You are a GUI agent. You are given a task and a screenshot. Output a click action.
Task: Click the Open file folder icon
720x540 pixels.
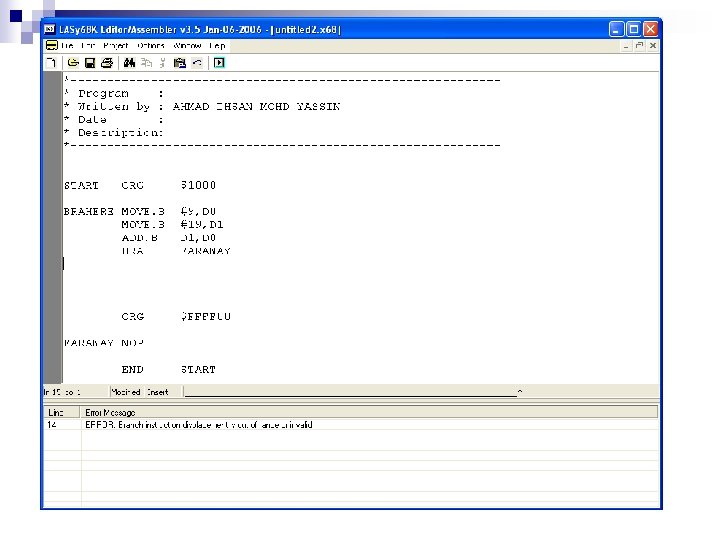click(x=73, y=63)
